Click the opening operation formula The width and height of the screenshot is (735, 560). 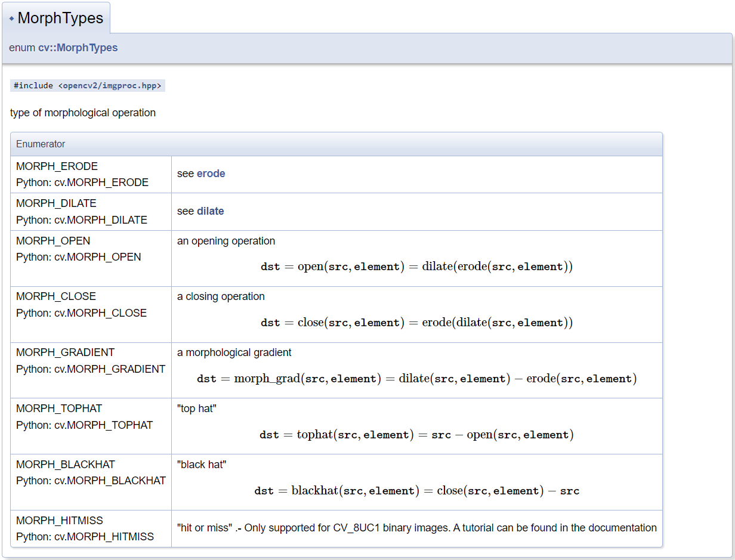(416, 267)
